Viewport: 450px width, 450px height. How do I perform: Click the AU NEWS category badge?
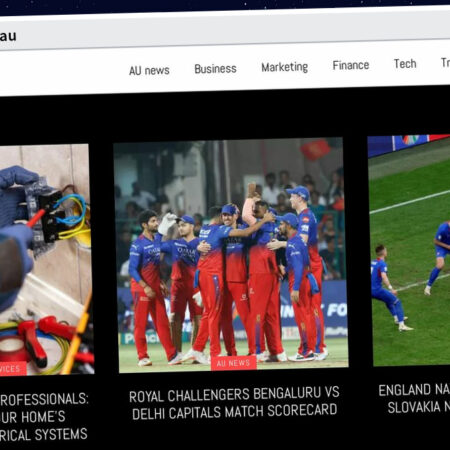point(234,363)
